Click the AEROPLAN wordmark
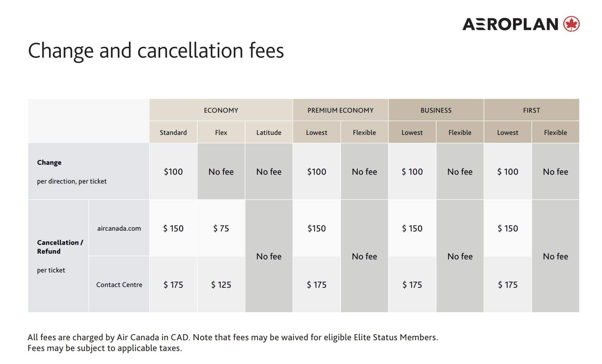Screen dimensions: 602x364 click(510, 24)
